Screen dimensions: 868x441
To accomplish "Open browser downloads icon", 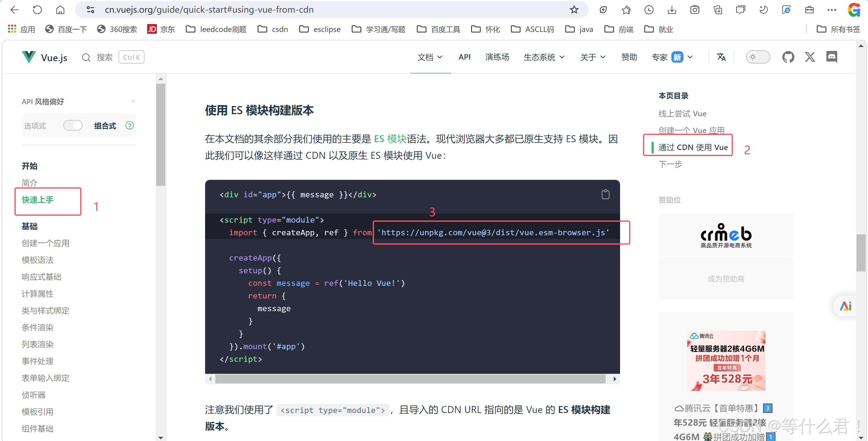I will pyautogui.click(x=672, y=10).
